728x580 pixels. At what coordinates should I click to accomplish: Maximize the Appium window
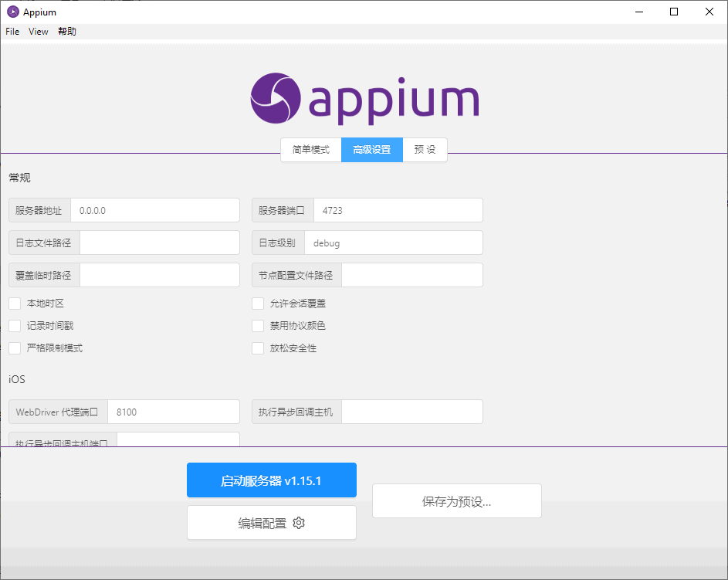674,12
